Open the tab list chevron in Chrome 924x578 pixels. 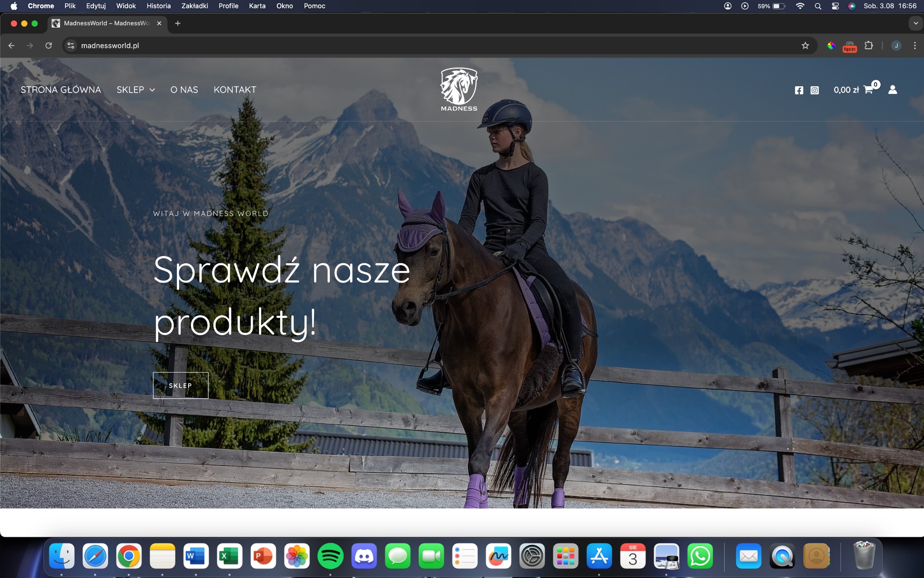tap(915, 23)
